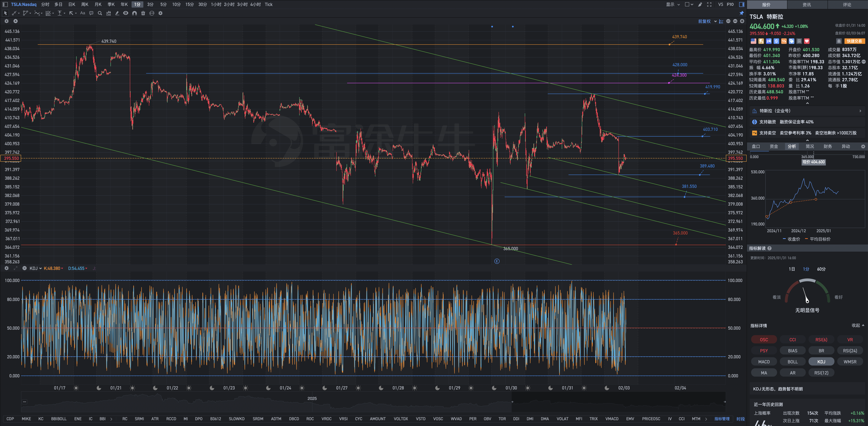Click the paintbrush draw icon
Image resolution: width=868 pixels, height=426 pixels.
pyautogui.click(x=700, y=4)
